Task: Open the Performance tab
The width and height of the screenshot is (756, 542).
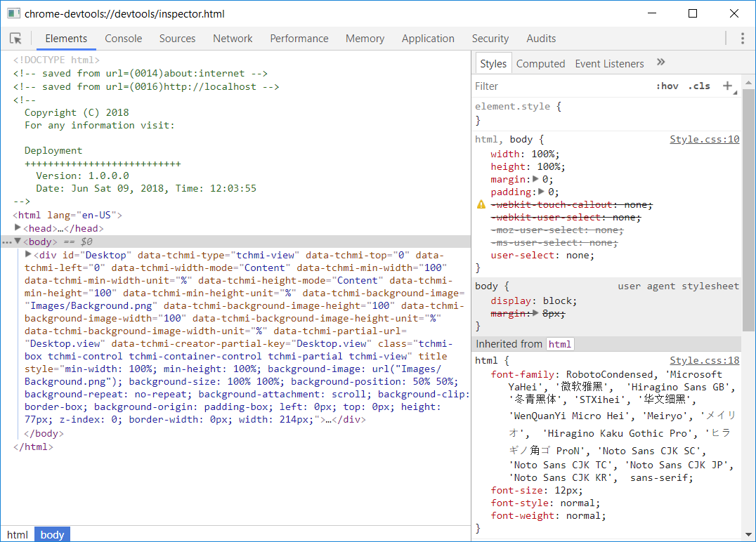Action: [x=299, y=39]
